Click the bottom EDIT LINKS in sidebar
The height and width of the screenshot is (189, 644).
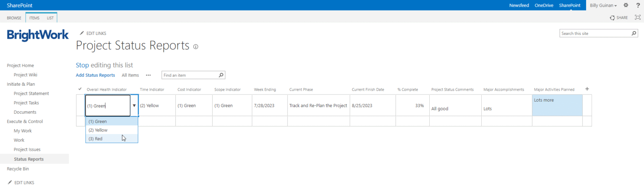(x=21, y=183)
